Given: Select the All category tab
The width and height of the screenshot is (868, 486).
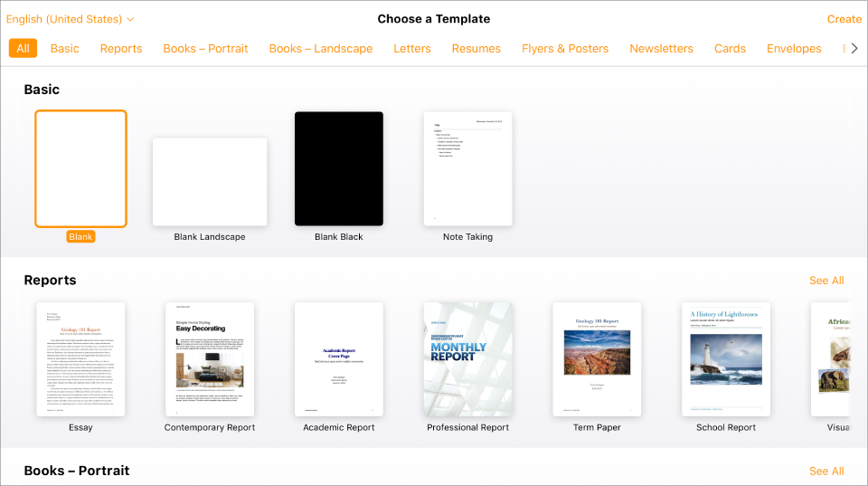Looking at the screenshot, I should pos(23,48).
